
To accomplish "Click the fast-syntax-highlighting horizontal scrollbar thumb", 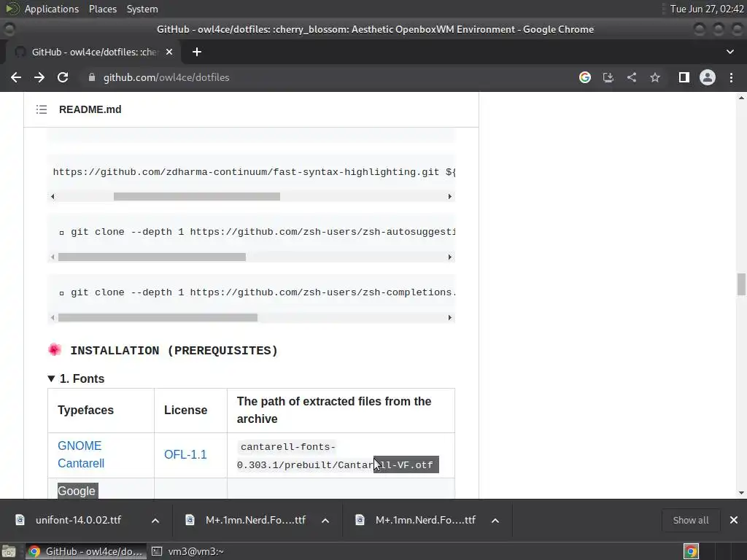I will 197,197.
